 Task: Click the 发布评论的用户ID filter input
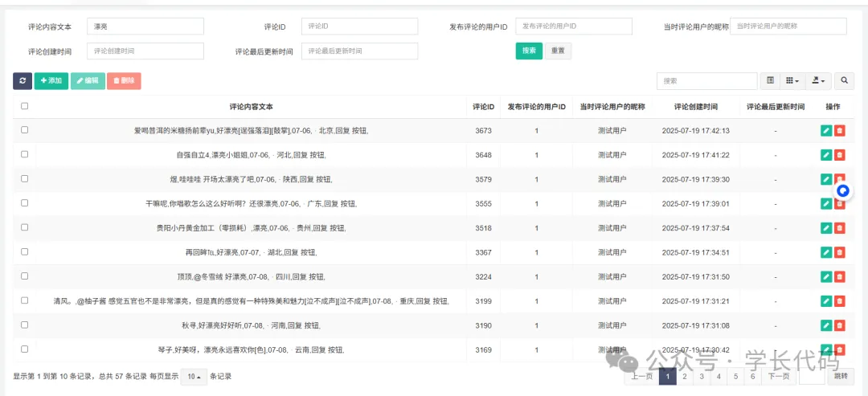coord(574,27)
